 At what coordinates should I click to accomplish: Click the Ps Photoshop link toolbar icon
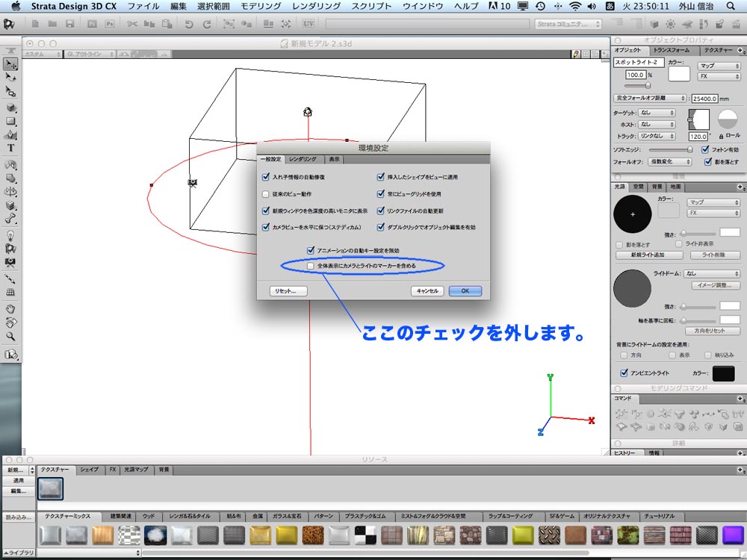(x=110, y=24)
